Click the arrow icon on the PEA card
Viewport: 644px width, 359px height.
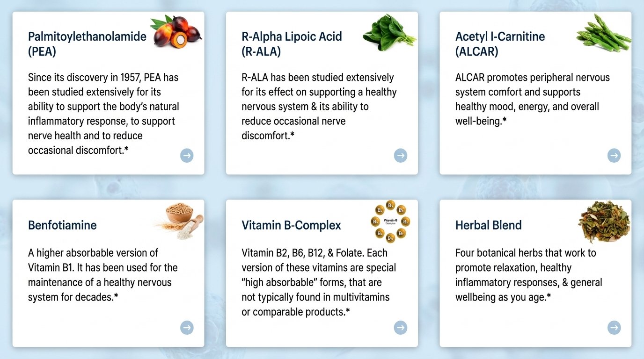coord(187,155)
